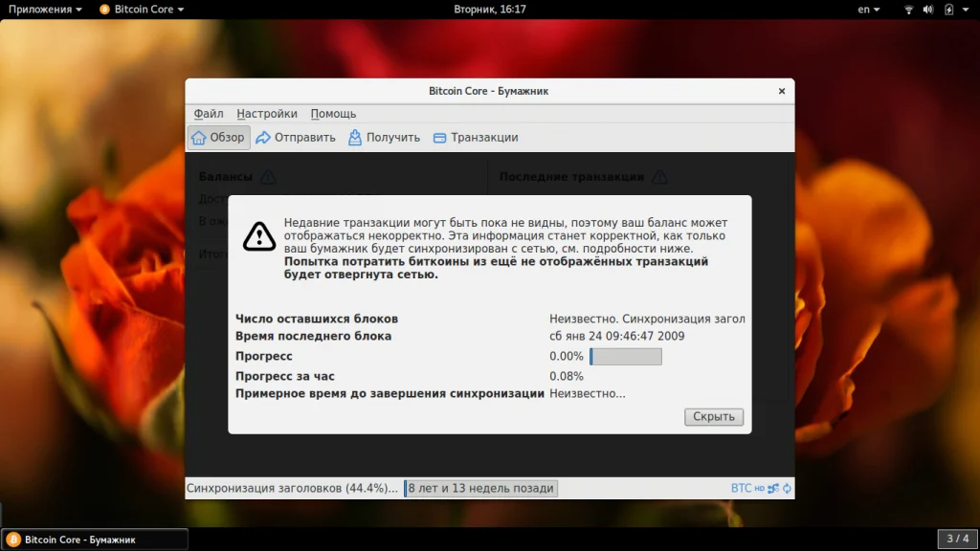980x551 pixels.
Task: Close the Bitcoin Core window
Action: [782, 91]
